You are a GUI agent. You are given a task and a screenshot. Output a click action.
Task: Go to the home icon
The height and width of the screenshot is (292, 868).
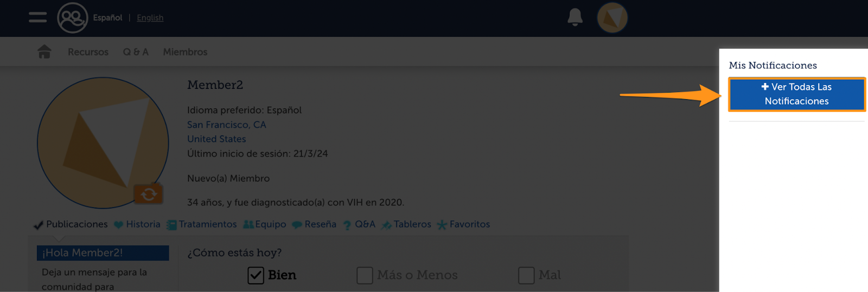pyautogui.click(x=44, y=51)
